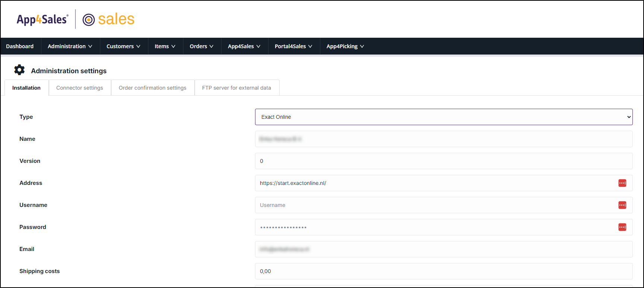This screenshot has height=288, width=644.
Task: Click the Administration settings gear icon
Action: click(19, 70)
